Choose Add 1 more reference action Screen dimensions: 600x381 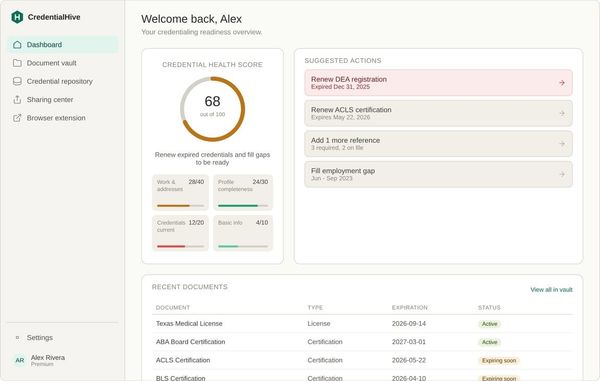(x=439, y=144)
